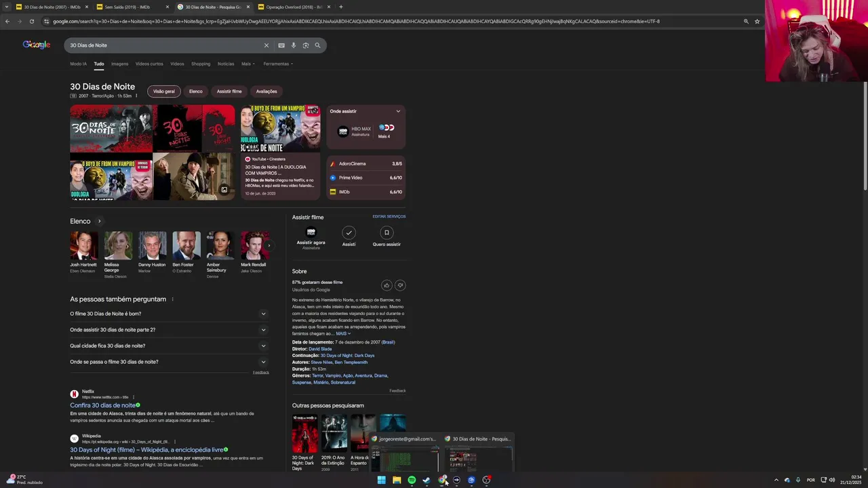Open more options beside 'As pessoas também perguntam'
Image resolution: width=868 pixels, height=488 pixels.
point(172,299)
